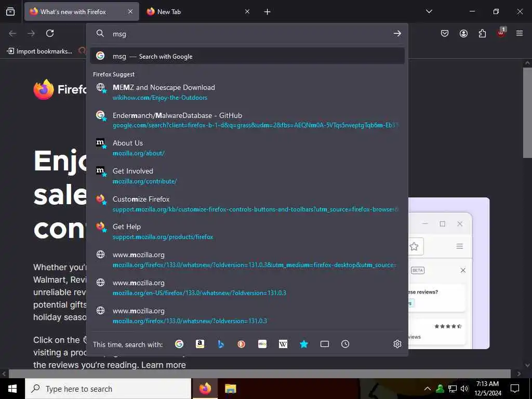This screenshot has height=399, width=532.
Task: Open the taskbar clock showing 7:13 AM
Action: click(x=487, y=389)
